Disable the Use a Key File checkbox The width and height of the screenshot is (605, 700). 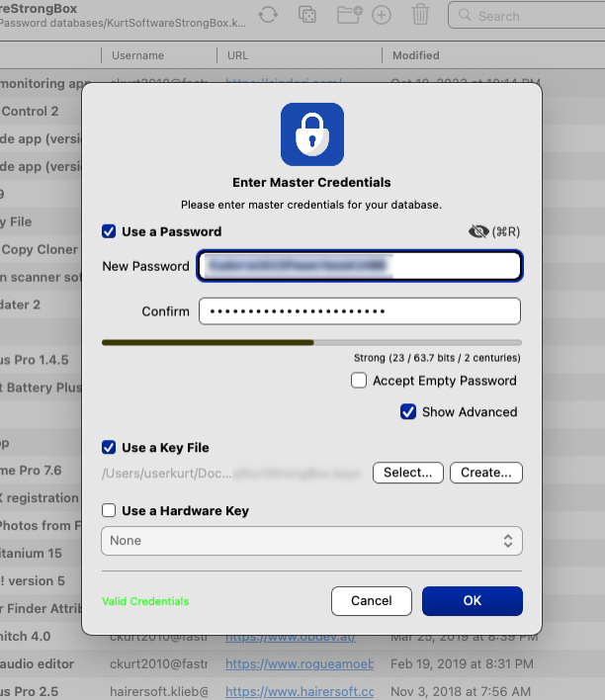click(x=109, y=448)
